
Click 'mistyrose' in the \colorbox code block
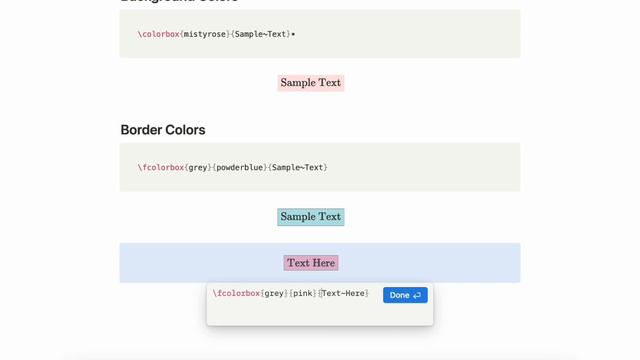pos(205,34)
